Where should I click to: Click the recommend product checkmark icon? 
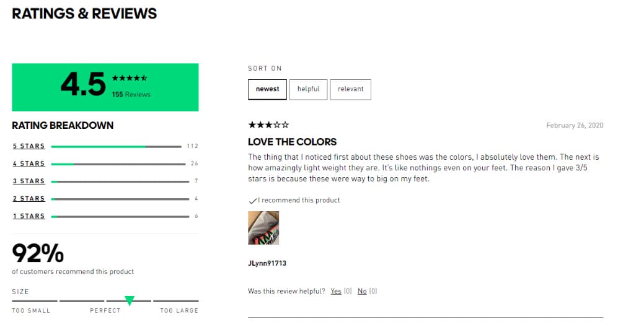[x=252, y=201]
